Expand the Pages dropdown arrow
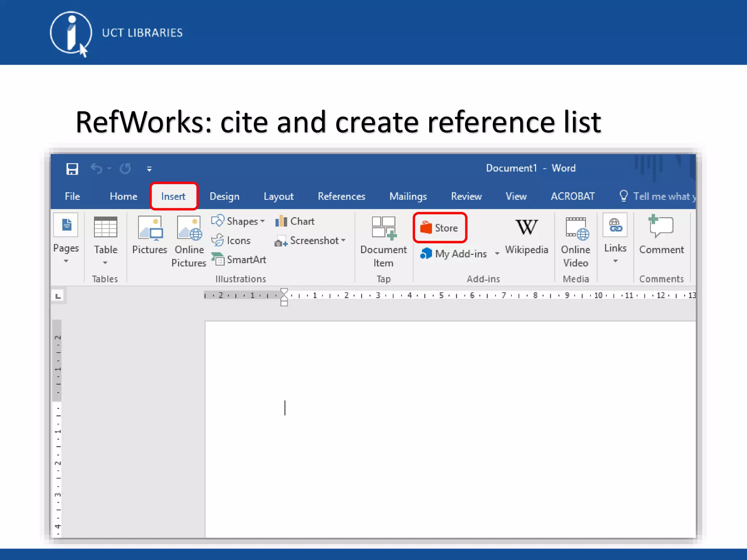Viewport: 747px width, 560px height. pyautogui.click(x=66, y=261)
